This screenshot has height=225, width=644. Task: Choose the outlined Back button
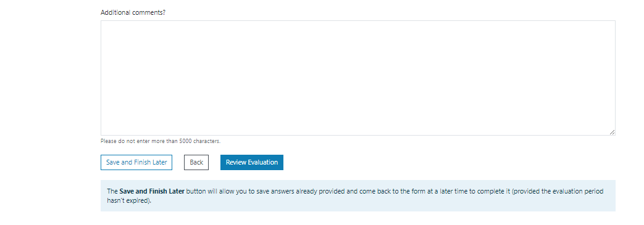coord(196,162)
